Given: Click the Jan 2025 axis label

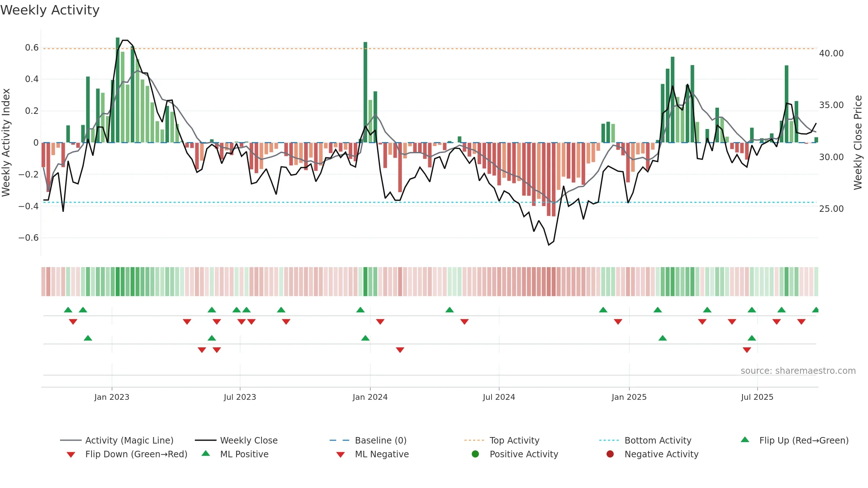Looking at the screenshot, I should 629,397.
